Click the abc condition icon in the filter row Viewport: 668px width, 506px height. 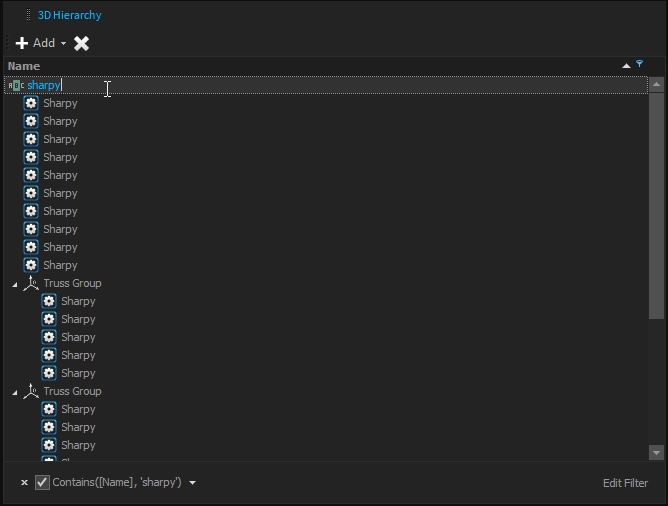click(x=16, y=86)
